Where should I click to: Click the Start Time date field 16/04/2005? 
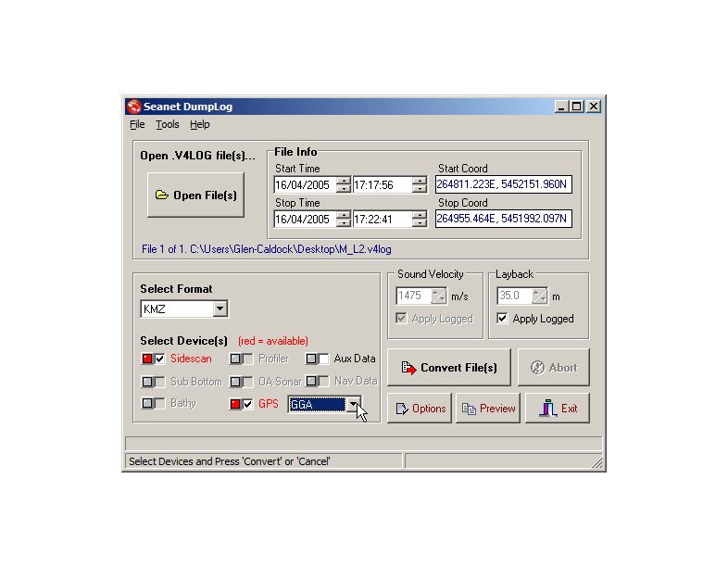tap(305, 184)
